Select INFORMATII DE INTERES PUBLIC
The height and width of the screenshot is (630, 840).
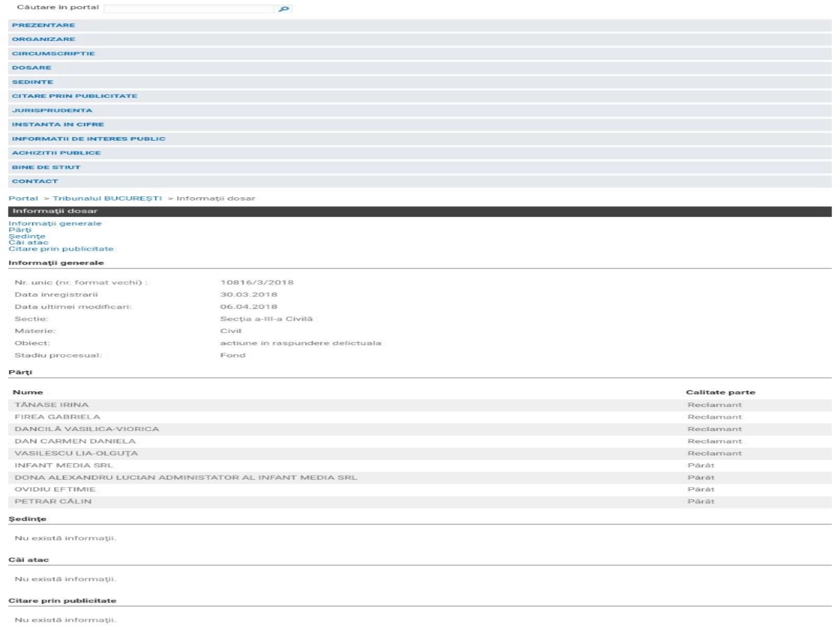[89, 139]
